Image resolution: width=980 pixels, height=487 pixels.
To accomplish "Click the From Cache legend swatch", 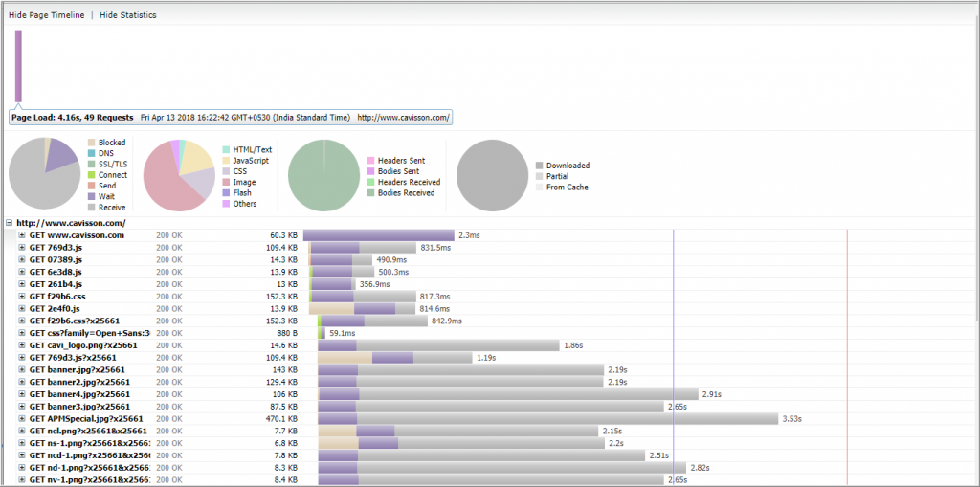I will pos(540,187).
